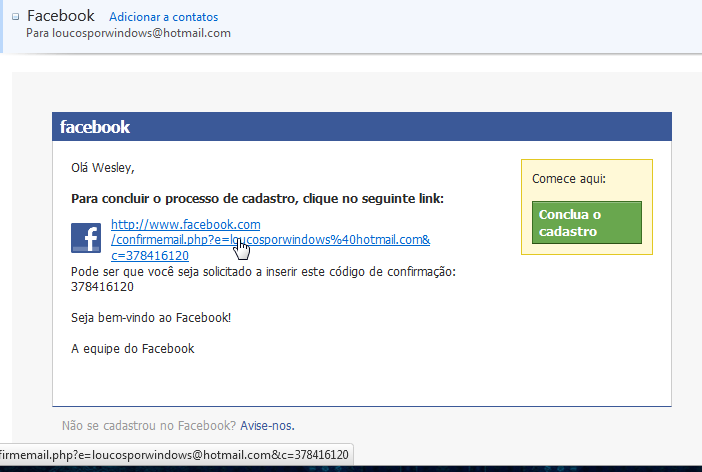Click the plain-text confirmation code 378416120
Viewport: 702px width, 472px height.
coord(102,286)
